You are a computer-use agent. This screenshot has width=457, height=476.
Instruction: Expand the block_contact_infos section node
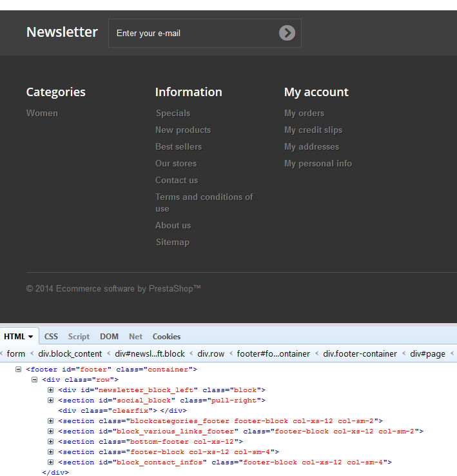tap(51, 462)
